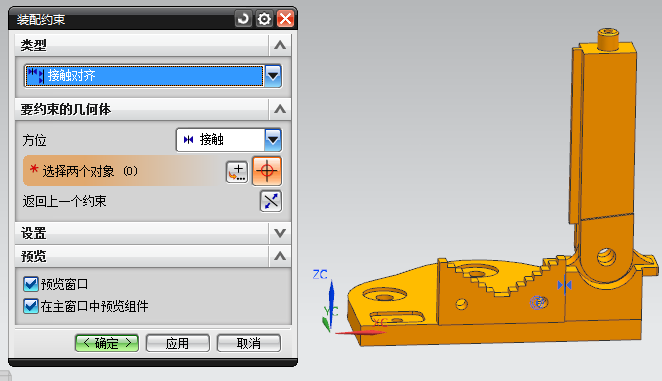The width and height of the screenshot is (662, 381).
Task: Click the 返回上一个约束 reverse icon
Action: tap(271, 201)
